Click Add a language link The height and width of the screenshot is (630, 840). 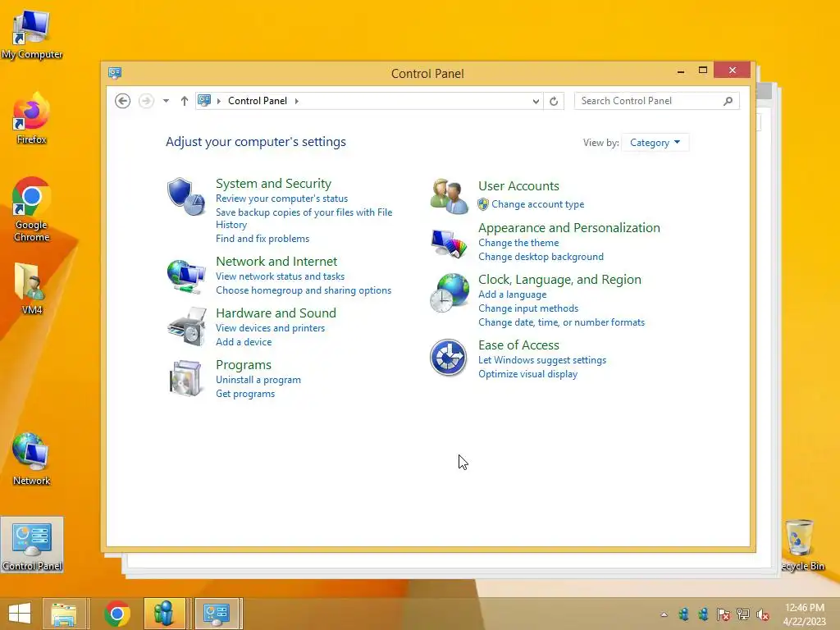(512, 294)
